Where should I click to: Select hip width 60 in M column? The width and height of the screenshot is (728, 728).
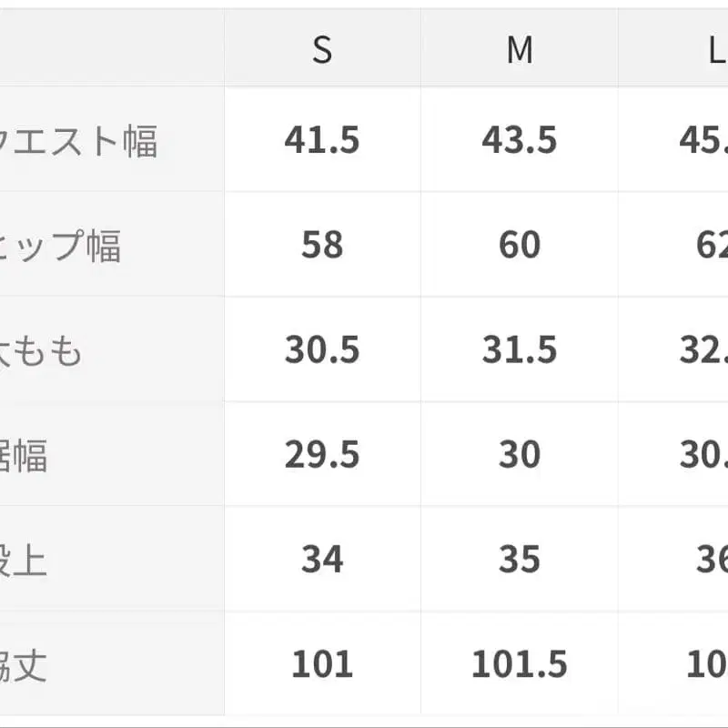(x=520, y=246)
